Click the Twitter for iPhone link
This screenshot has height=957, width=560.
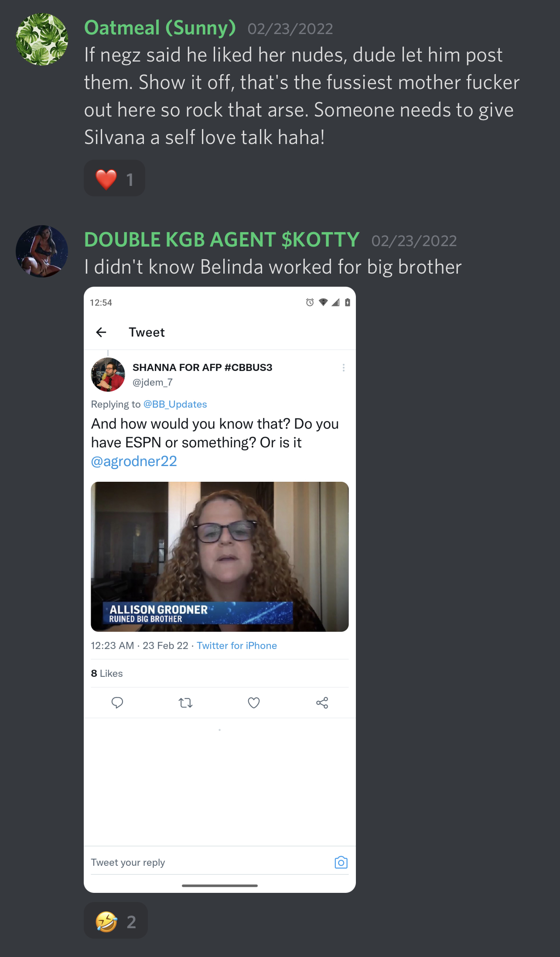point(237,645)
